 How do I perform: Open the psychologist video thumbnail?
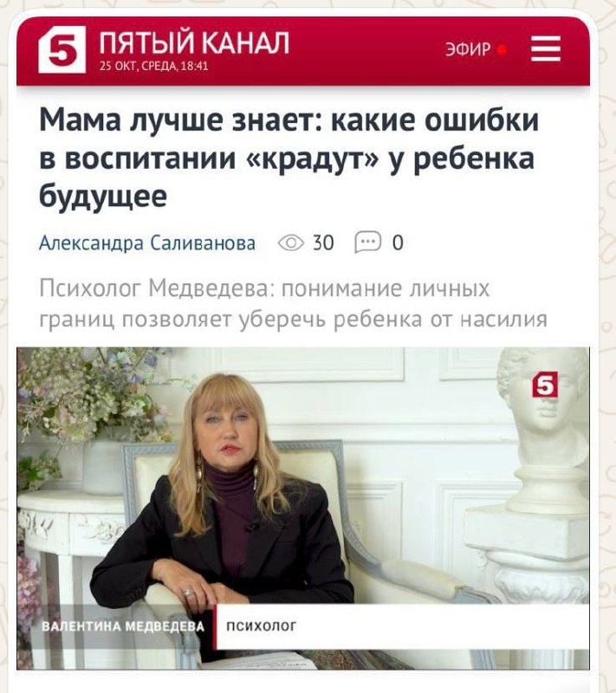303,508
